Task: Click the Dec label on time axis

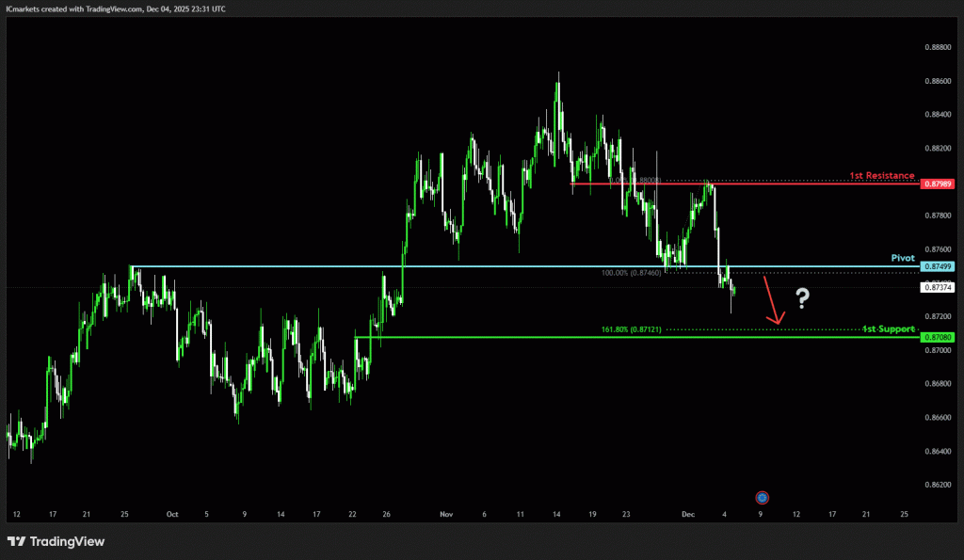Action: click(688, 515)
